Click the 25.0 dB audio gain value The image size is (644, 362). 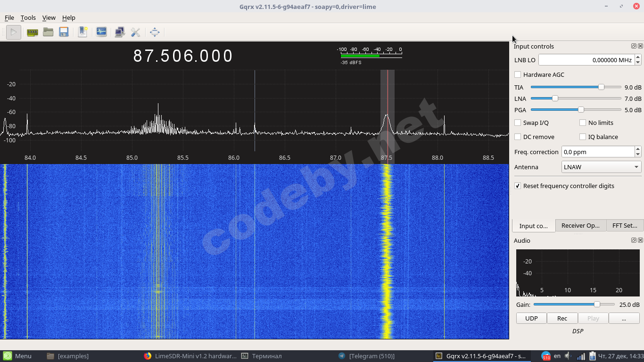(629, 304)
